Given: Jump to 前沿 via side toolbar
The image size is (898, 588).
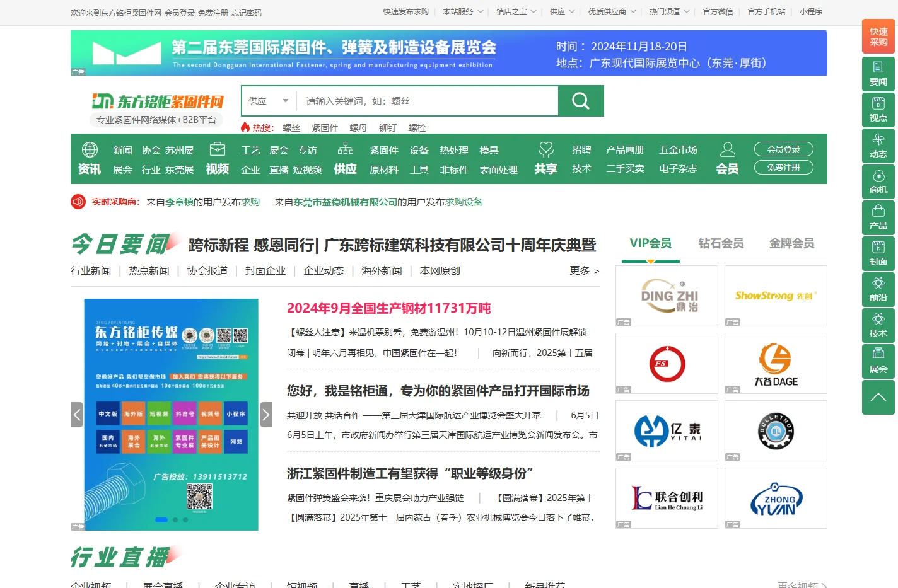Looking at the screenshot, I should 878,289.
